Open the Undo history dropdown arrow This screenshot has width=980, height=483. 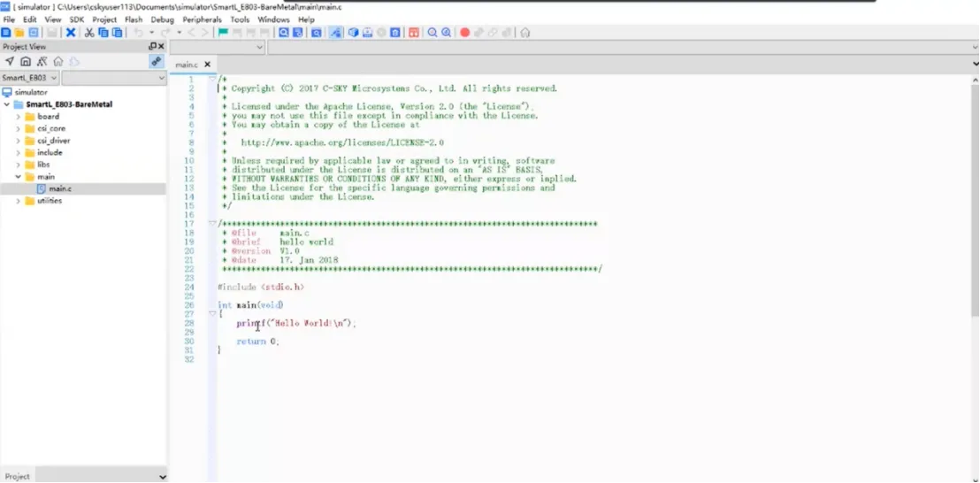click(x=151, y=33)
